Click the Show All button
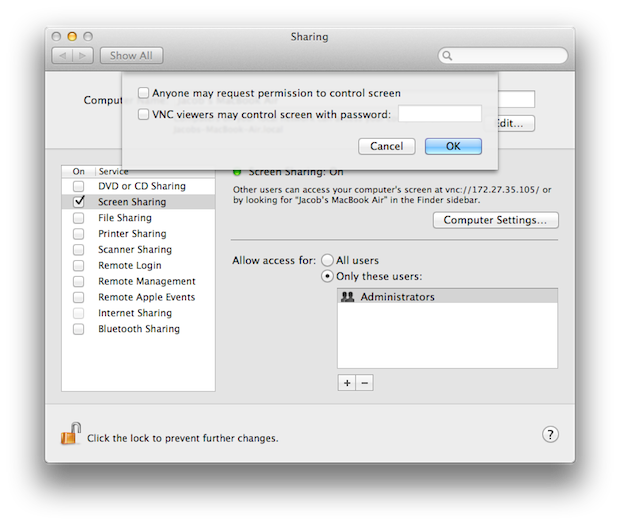 (131, 55)
